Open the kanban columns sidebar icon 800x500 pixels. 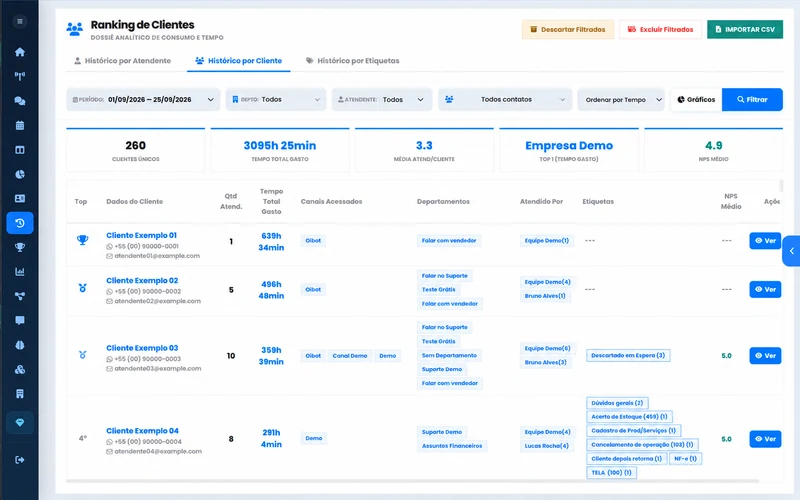tap(20, 150)
